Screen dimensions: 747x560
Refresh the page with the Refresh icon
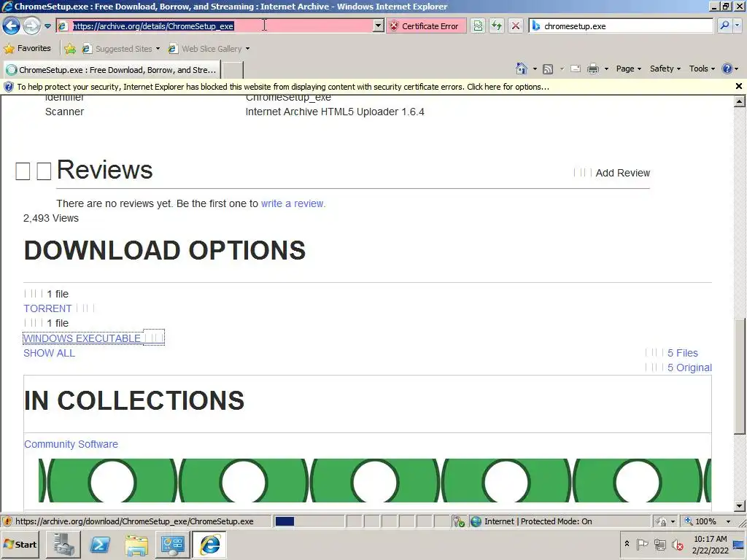496,26
